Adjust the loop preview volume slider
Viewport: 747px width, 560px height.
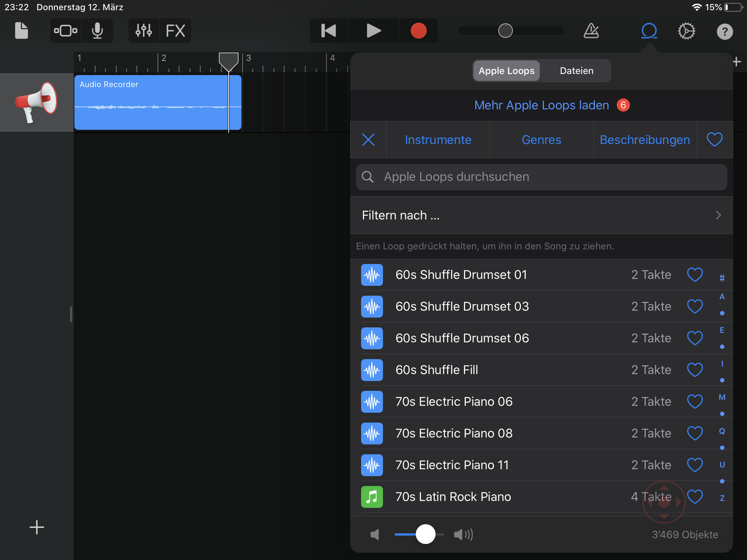click(x=425, y=534)
